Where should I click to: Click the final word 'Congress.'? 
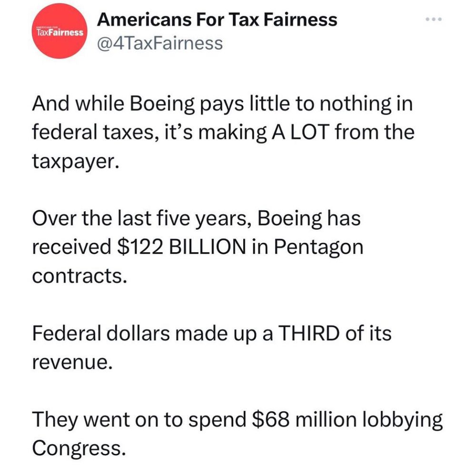tap(79, 449)
